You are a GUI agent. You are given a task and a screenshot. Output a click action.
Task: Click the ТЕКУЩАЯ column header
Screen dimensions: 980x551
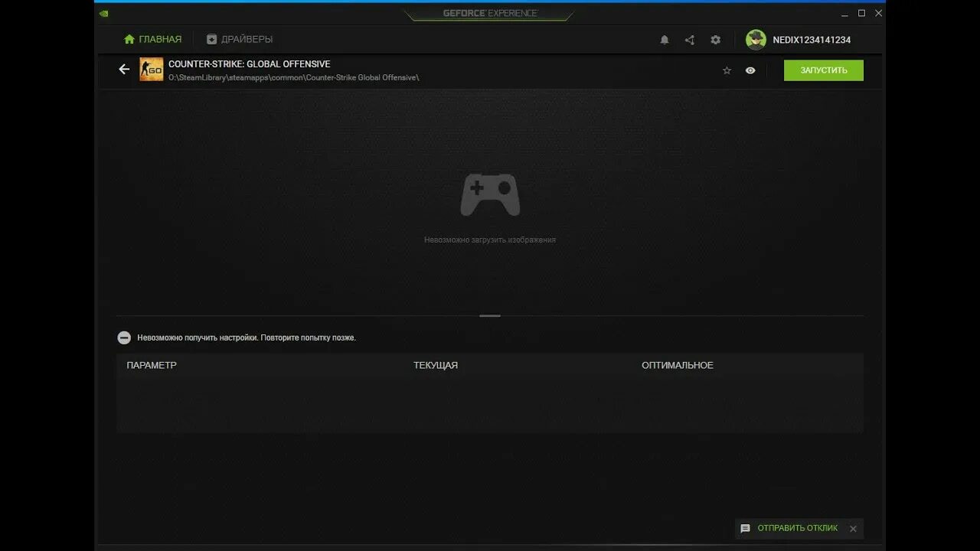(x=436, y=366)
